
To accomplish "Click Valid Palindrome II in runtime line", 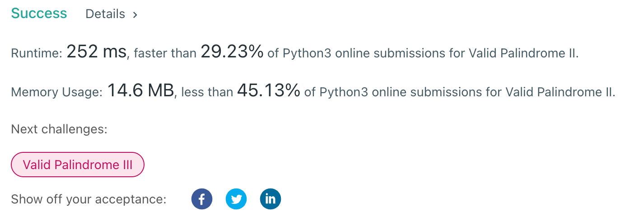I will [x=524, y=53].
